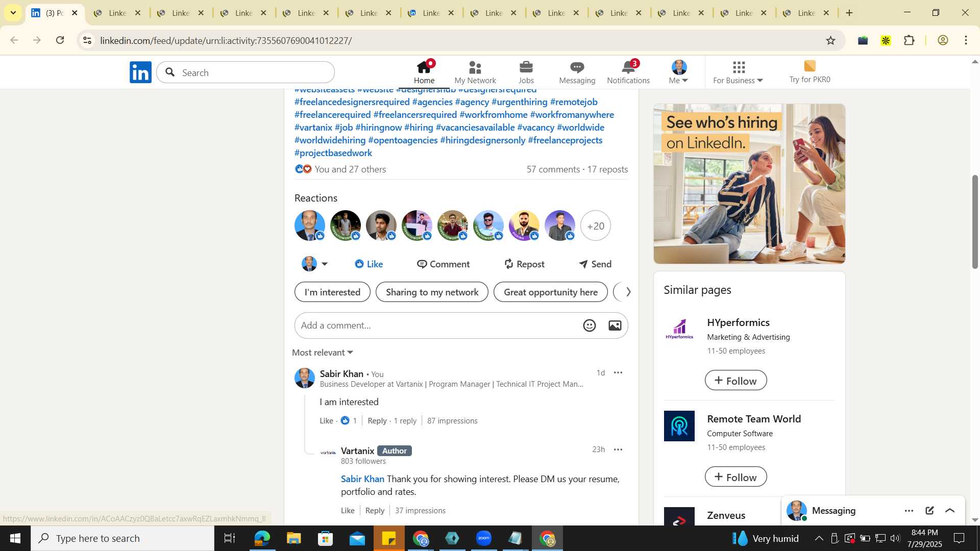Open the Jobs page
Viewport: 980px width, 551px height.
526,72
